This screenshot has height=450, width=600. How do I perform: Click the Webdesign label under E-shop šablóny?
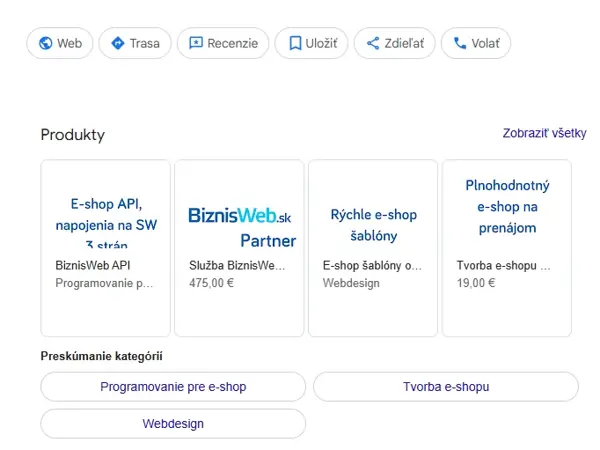tap(351, 283)
